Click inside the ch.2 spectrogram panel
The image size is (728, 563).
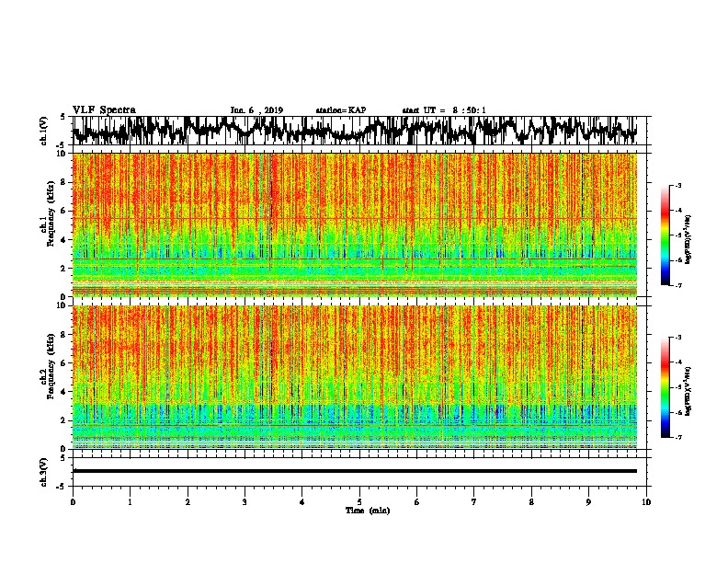[355, 377]
